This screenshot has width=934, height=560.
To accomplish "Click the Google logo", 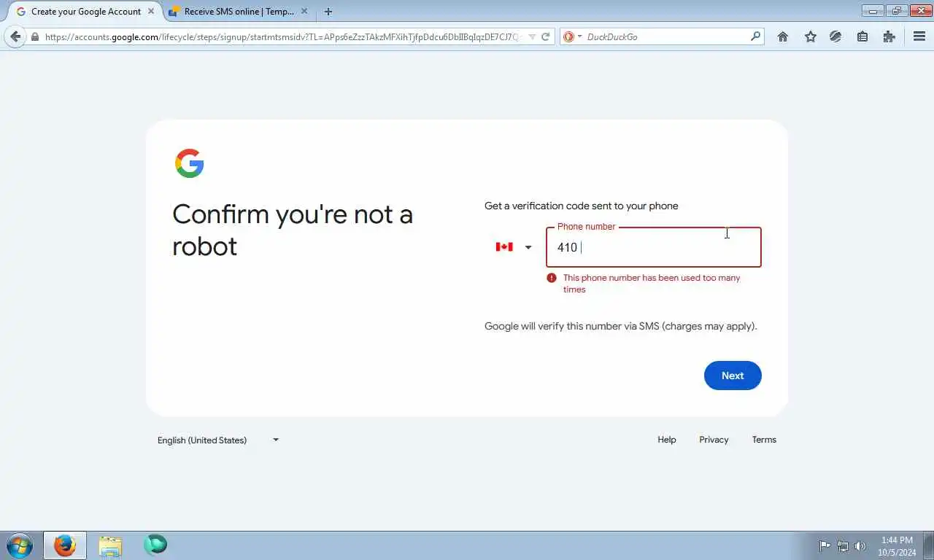I will tap(190, 163).
